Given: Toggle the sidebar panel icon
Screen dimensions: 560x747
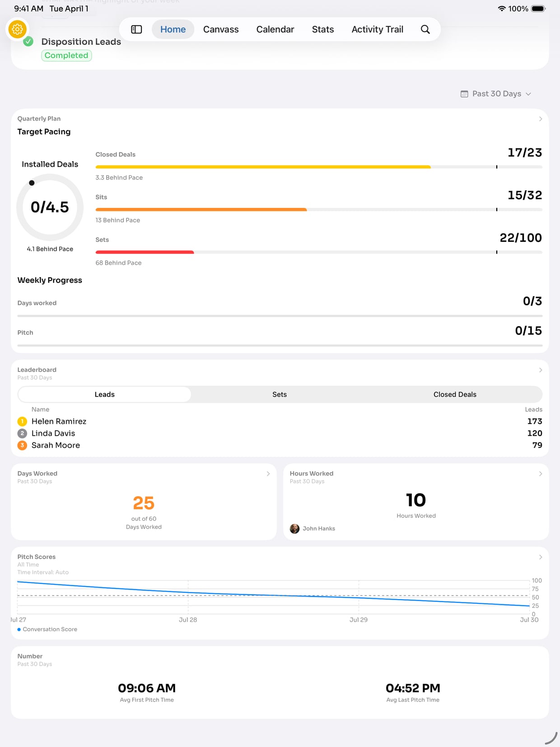Looking at the screenshot, I should point(136,29).
